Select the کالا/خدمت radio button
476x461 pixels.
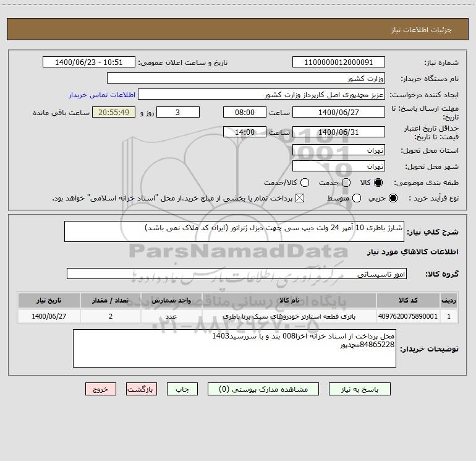pyautogui.click(x=305, y=183)
